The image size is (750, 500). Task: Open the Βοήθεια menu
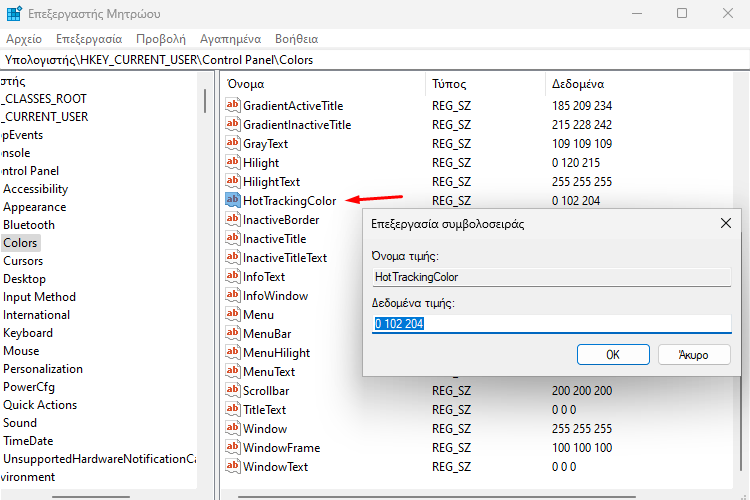tap(297, 39)
